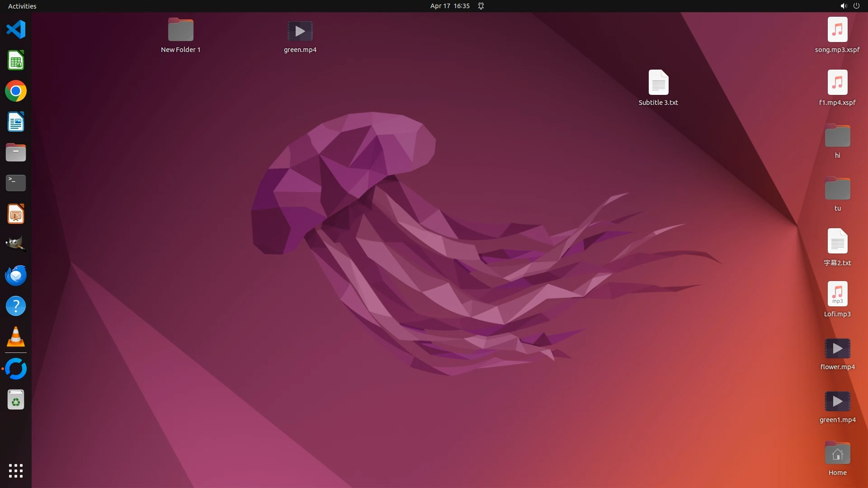Image resolution: width=868 pixels, height=488 pixels.
Task: Select Subtitle 3.txt desktop file
Action: click(658, 83)
